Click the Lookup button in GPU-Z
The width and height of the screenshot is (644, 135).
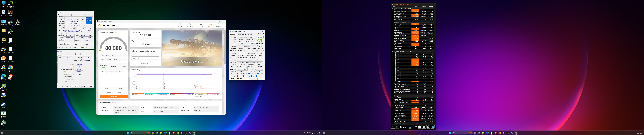260,37
